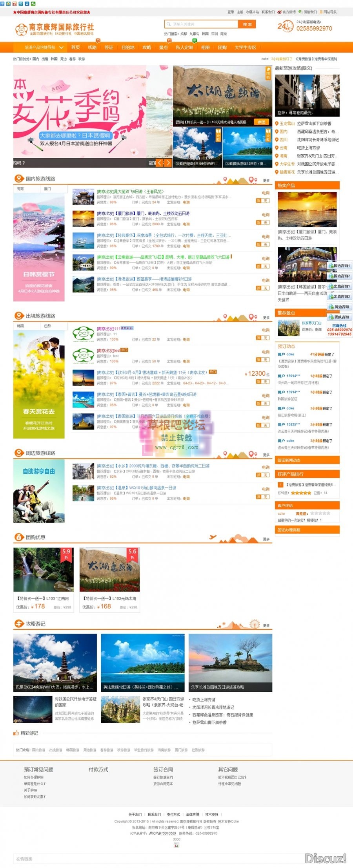Image resolution: width=353 pixels, height=868 pixels.
Task: Click the 登录 link in the top bar
Action: (231, 12)
